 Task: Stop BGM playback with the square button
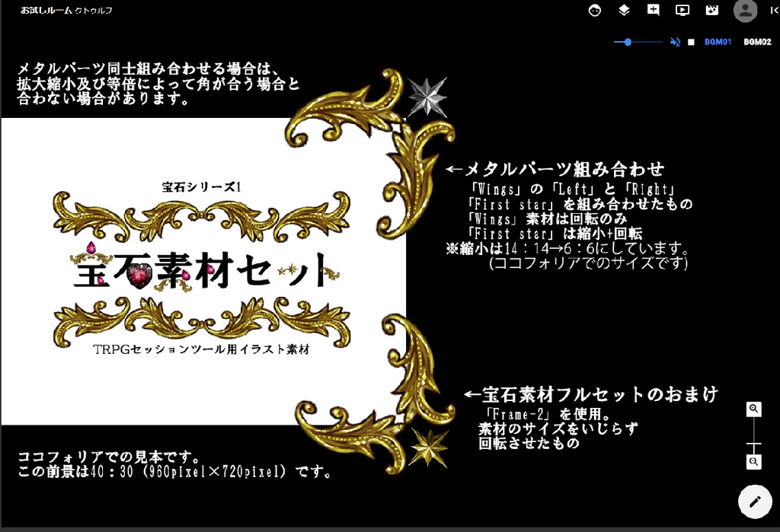tap(692, 43)
